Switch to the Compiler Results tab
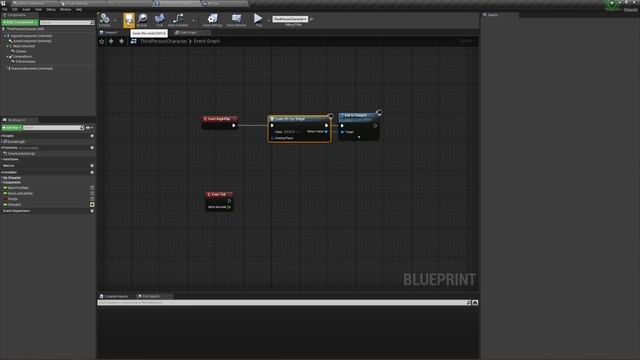 (x=114, y=296)
